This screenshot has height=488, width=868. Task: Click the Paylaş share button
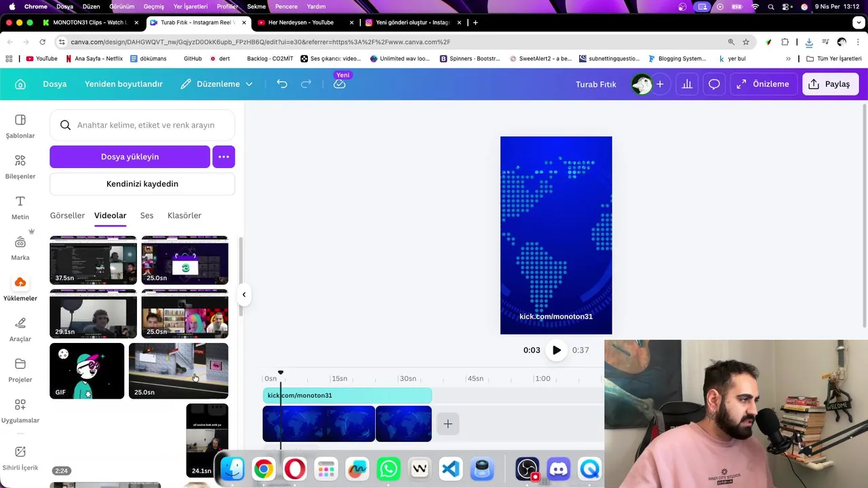tap(830, 84)
